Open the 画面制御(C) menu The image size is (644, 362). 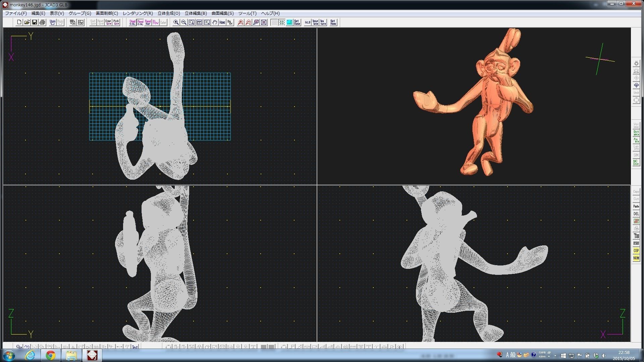[107, 13]
